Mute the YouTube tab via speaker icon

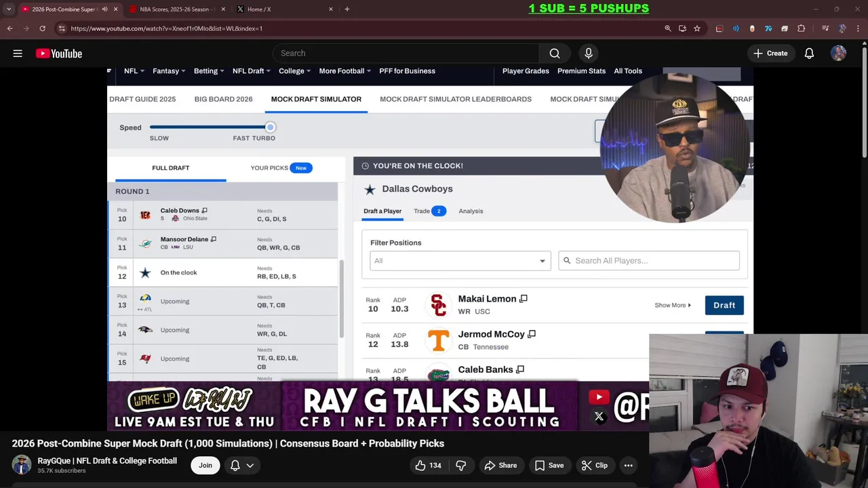tap(104, 9)
